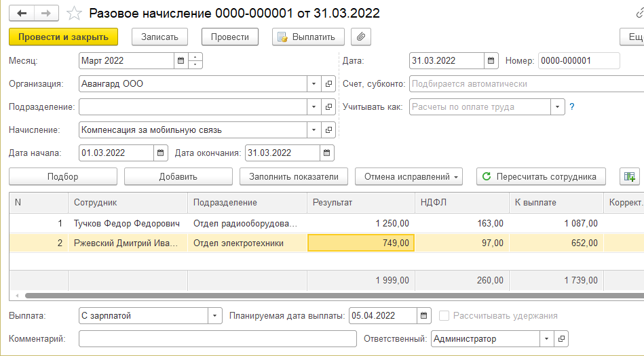Click the table settings icon with green plus
This screenshot has width=644, height=356.
click(630, 176)
